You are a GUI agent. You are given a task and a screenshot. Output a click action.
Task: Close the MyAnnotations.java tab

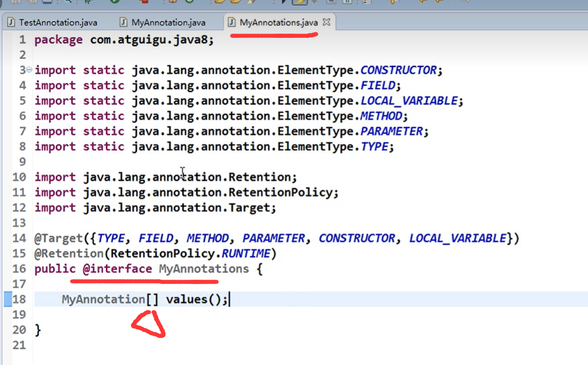pyautogui.click(x=327, y=22)
